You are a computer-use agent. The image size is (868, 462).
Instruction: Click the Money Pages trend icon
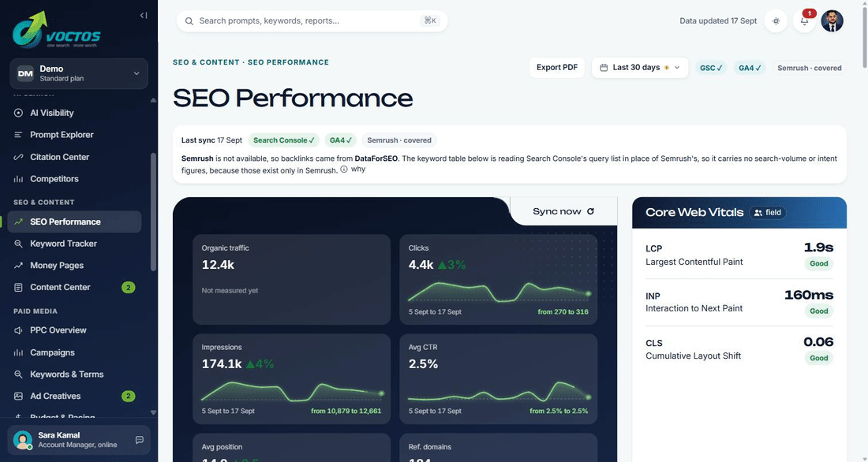coord(18,266)
